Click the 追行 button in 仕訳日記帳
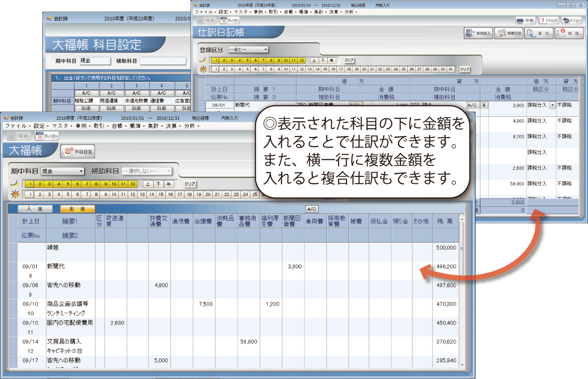Screen dimensions: 588x379 [539, 33]
